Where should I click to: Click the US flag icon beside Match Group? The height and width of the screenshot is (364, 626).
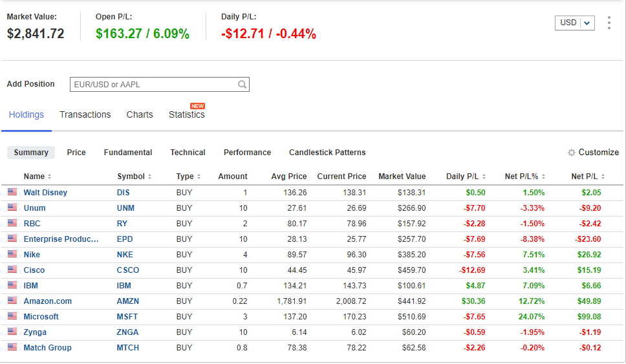tap(12, 347)
